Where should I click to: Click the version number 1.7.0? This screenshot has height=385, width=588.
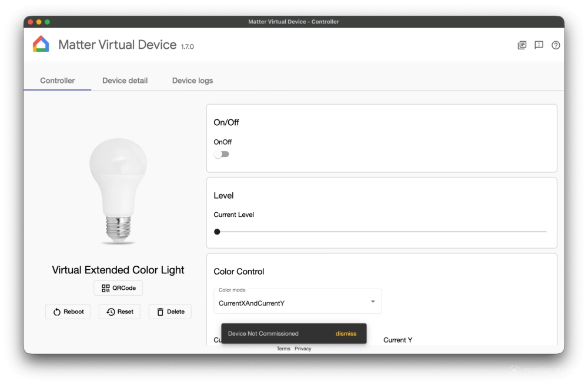188,47
